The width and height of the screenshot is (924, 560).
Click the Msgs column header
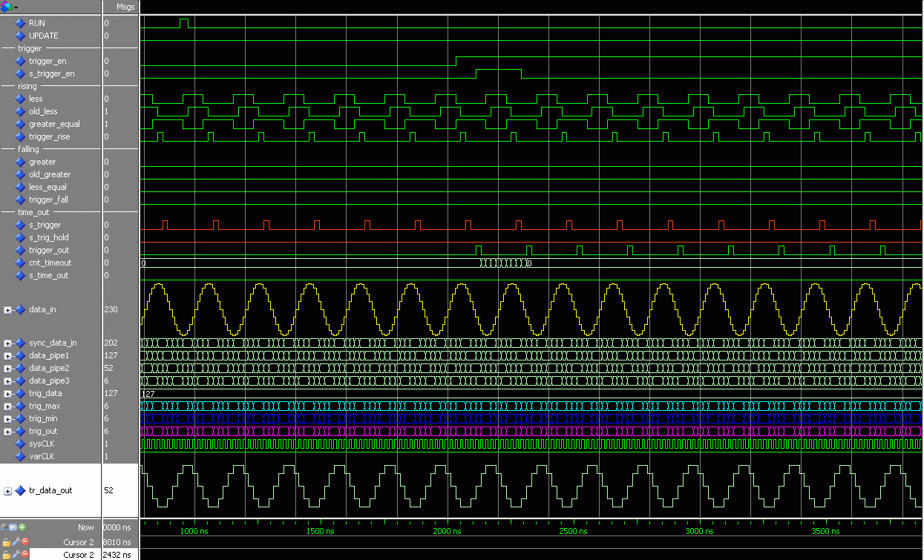(x=125, y=7)
